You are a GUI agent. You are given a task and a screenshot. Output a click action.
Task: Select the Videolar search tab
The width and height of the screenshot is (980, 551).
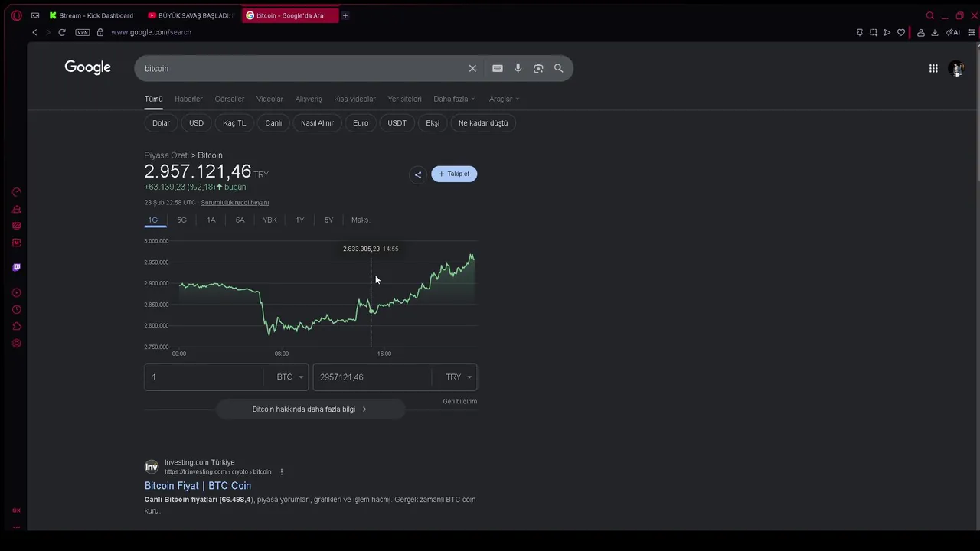pyautogui.click(x=269, y=99)
